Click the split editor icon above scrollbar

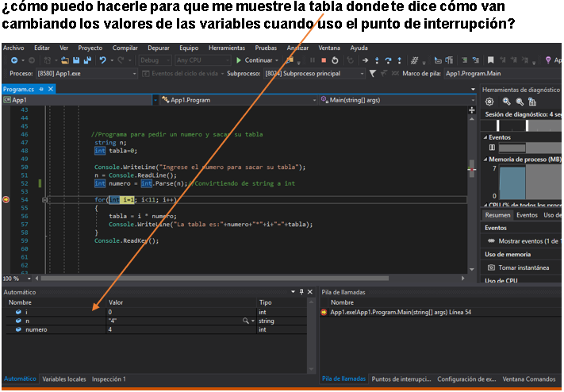coord(471,110)
